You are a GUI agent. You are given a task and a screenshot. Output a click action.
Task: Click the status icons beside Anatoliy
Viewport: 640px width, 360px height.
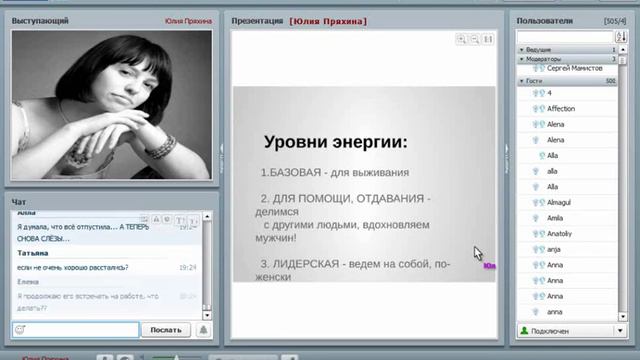[x=539, y=234]
